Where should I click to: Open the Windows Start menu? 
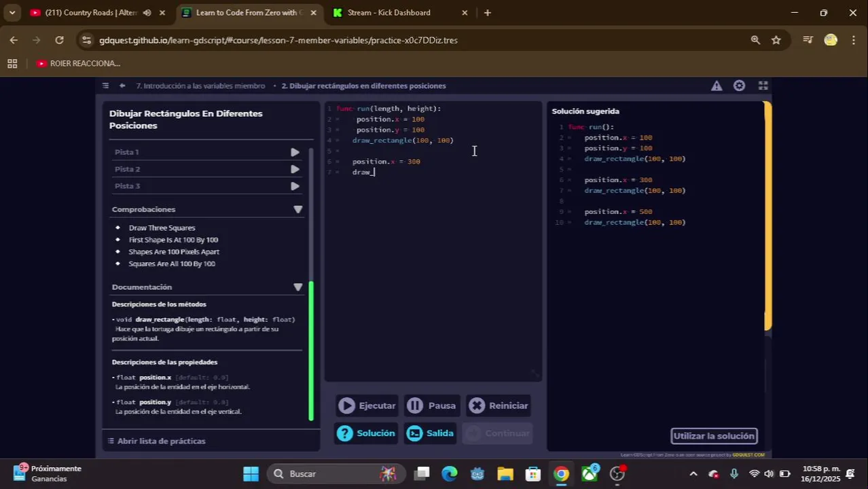tap(251, 473)
